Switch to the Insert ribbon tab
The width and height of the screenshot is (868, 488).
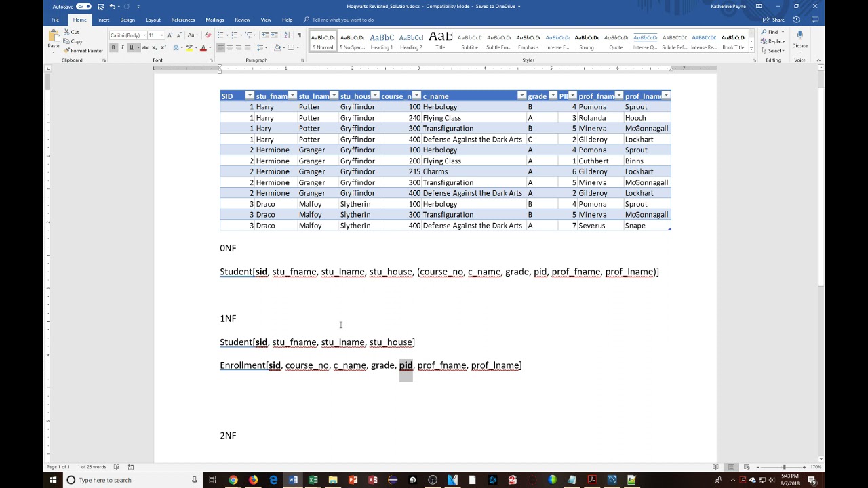click(103, 20)
